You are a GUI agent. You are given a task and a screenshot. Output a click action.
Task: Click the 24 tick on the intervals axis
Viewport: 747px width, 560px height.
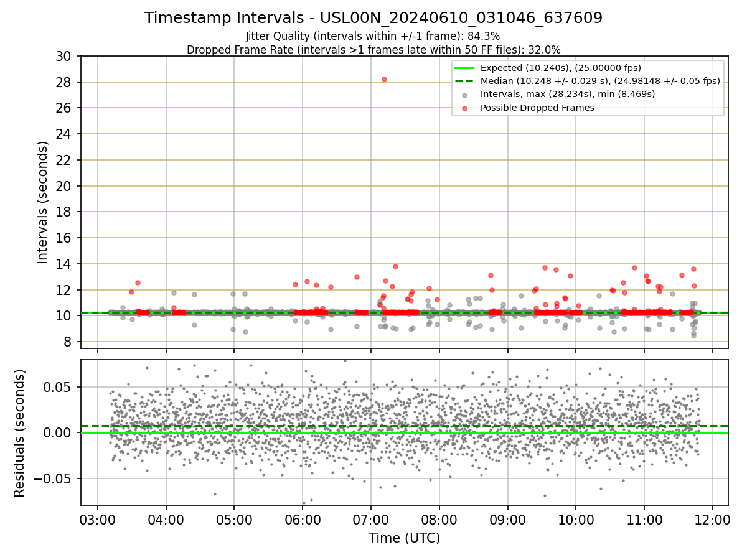(63, 134)
